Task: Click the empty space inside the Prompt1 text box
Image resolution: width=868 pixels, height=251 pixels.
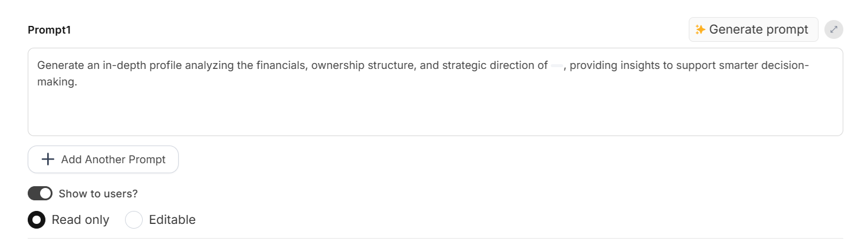Action: 435,112
